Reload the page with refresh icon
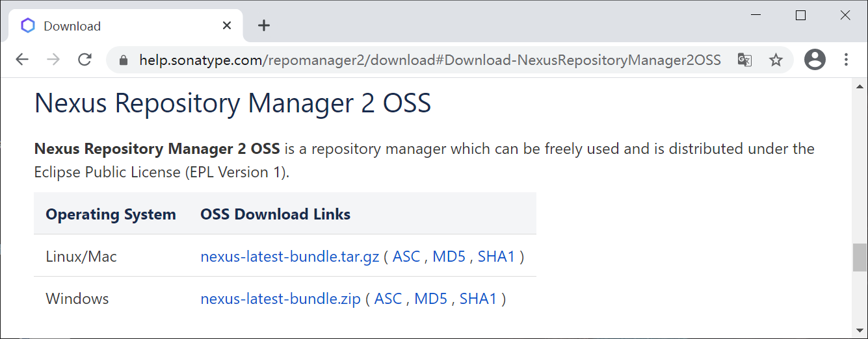Viewport: 868px width, 339px height. tap(85, 60)
